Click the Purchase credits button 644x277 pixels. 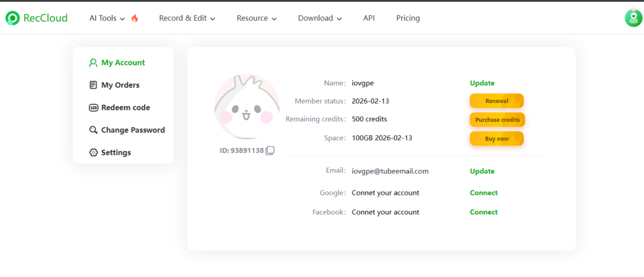click(x=497, y=120)
